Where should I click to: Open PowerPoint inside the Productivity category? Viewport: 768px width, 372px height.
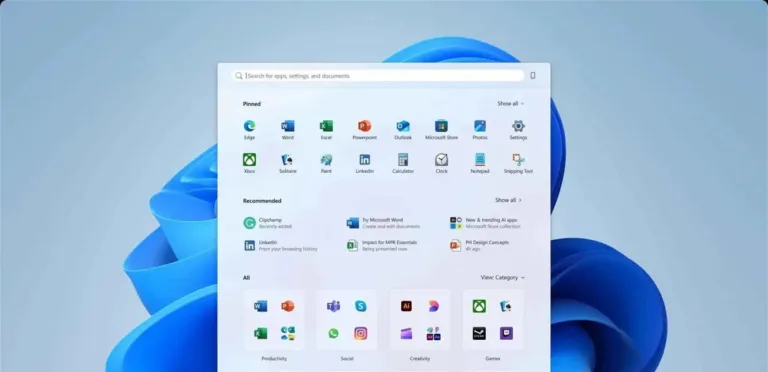coord(288,306)
